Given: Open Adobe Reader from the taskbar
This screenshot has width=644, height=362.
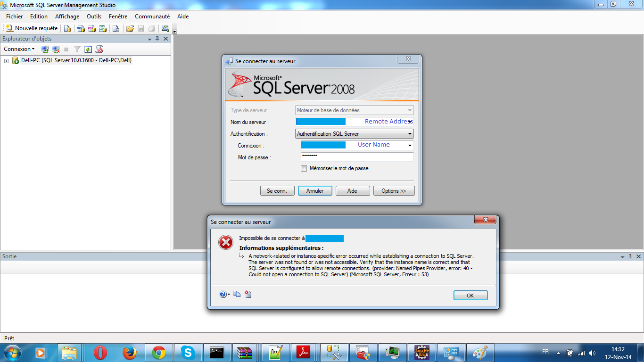Looking at the screenshot, I should 303,353.
